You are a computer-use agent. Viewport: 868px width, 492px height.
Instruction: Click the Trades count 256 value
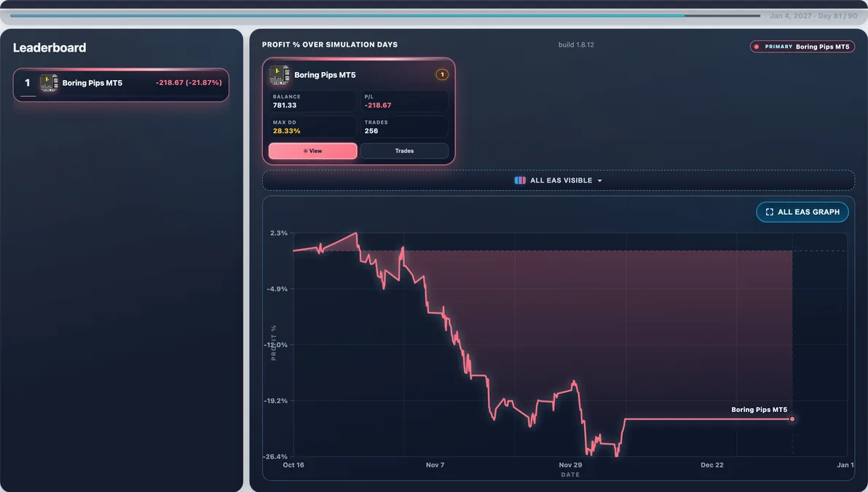click(371, 131)
